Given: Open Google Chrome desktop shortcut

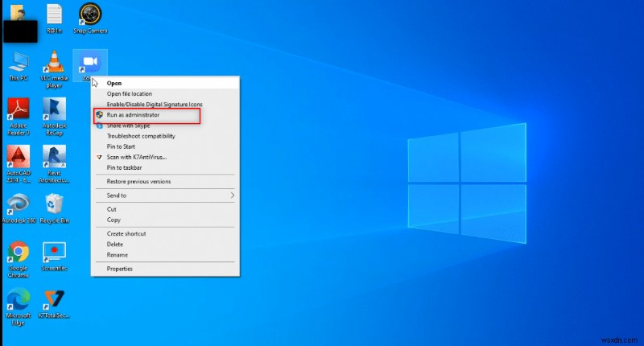Looking at the screenshot, I should [x=18, y=259].
